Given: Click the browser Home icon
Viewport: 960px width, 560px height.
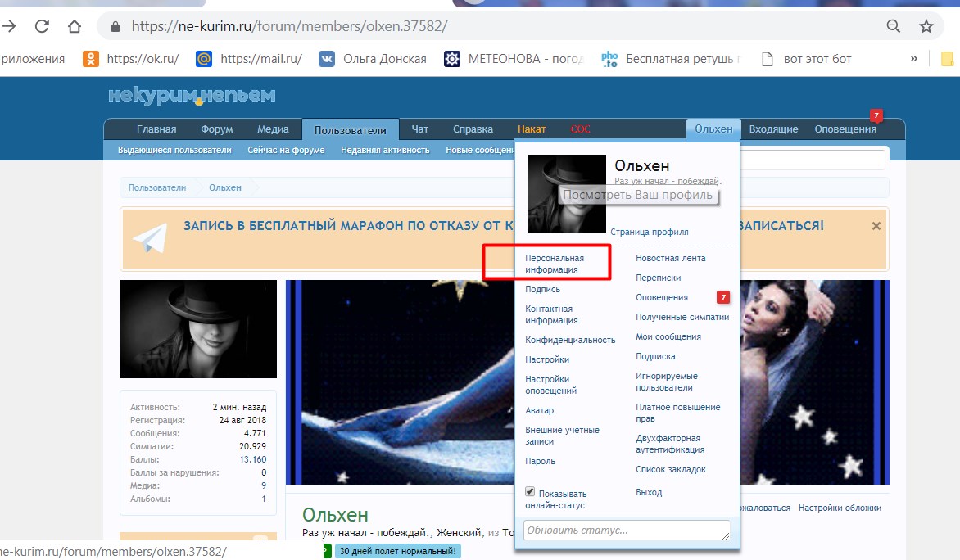Looking at the screenshot, I should click(x=74, y=25).
